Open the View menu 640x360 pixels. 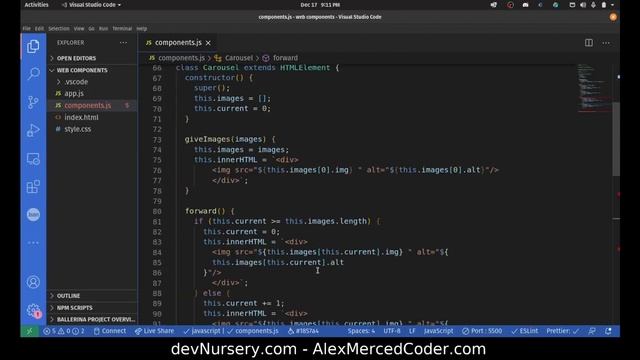click(x=79, y=29)
